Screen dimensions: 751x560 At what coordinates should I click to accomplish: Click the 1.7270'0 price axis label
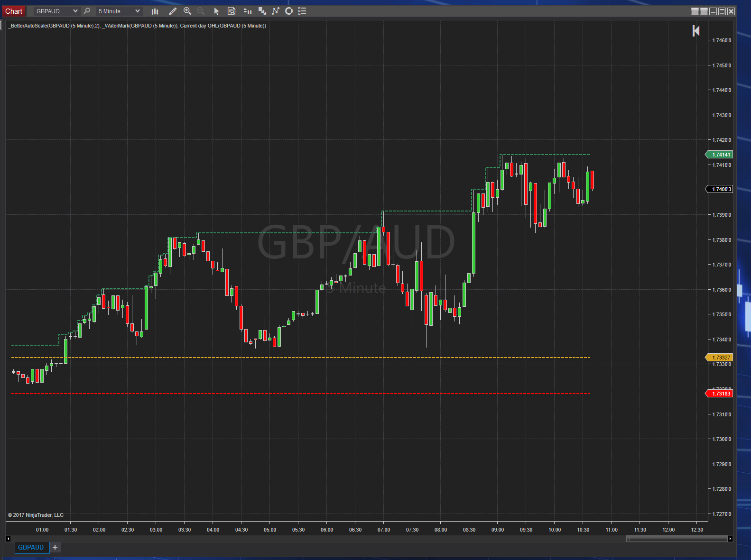[722, 514]
